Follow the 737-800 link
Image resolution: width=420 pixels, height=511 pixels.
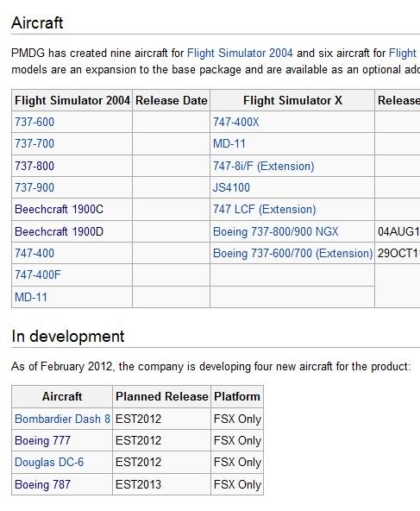[34, 166]
